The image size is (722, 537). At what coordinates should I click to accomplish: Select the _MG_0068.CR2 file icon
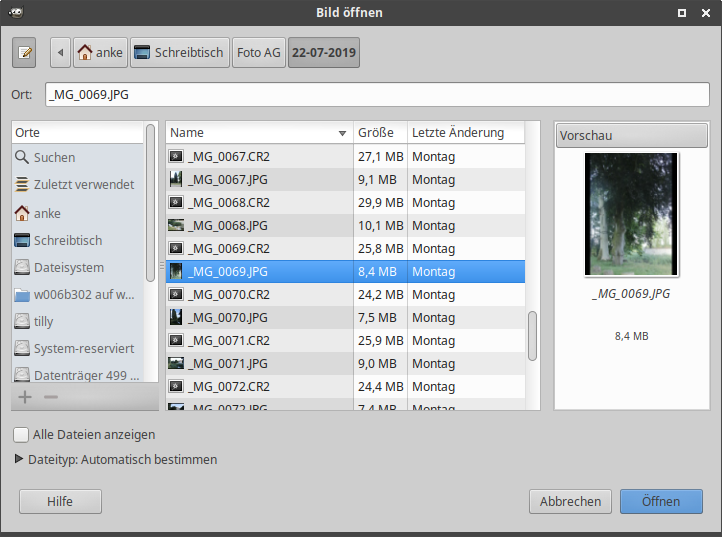point(176,202)
